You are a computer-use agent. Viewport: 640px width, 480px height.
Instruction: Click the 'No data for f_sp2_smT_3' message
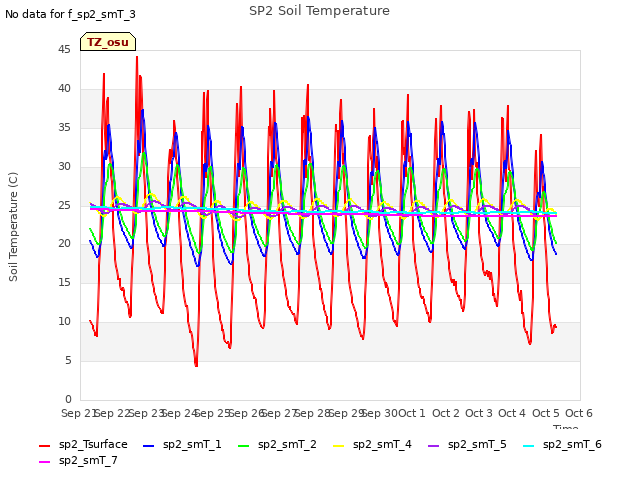pyautogui.click(x=70, y=14)
